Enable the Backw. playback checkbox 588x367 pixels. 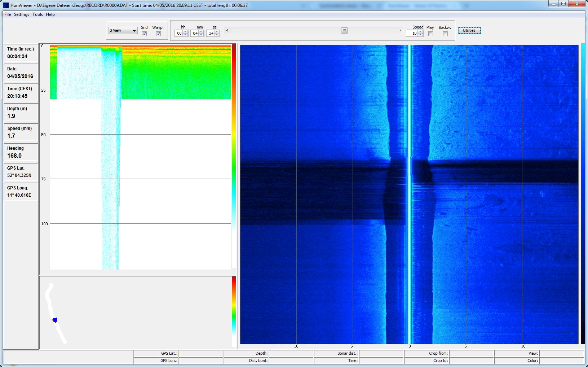coord(445,34)
